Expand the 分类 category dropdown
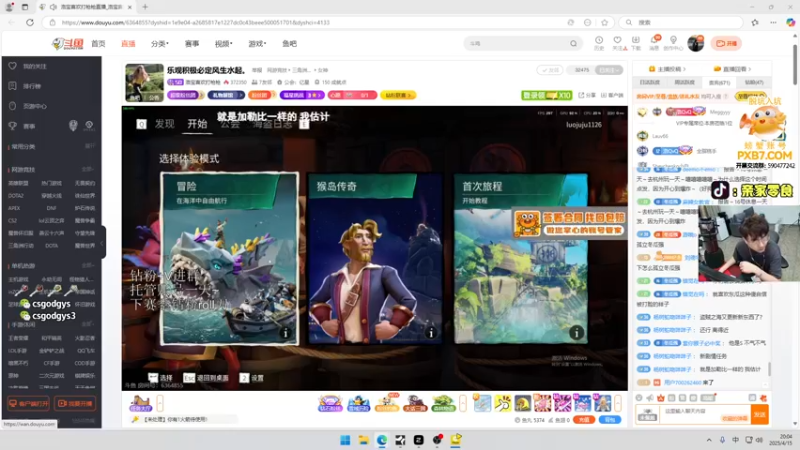The image size is (800, 450). tap(160, 44)
